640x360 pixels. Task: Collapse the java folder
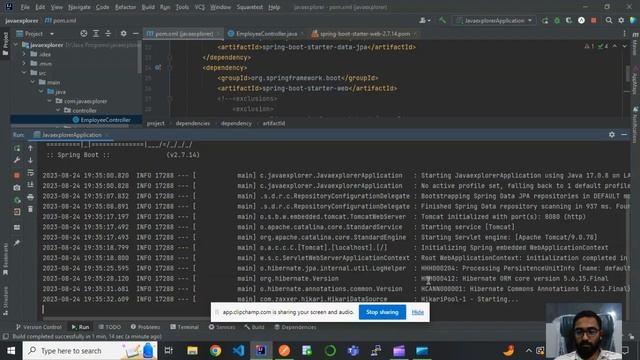[41, 91]
